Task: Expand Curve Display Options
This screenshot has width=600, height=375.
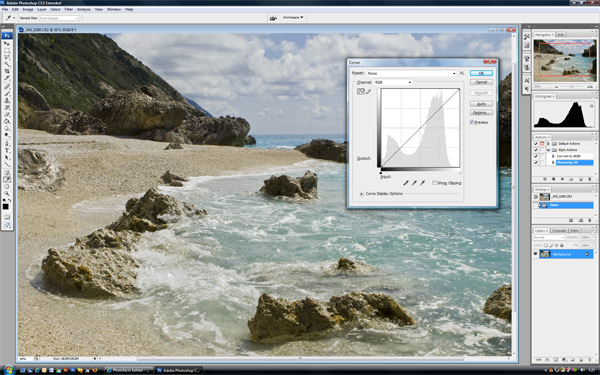Action: coord(362,194)
